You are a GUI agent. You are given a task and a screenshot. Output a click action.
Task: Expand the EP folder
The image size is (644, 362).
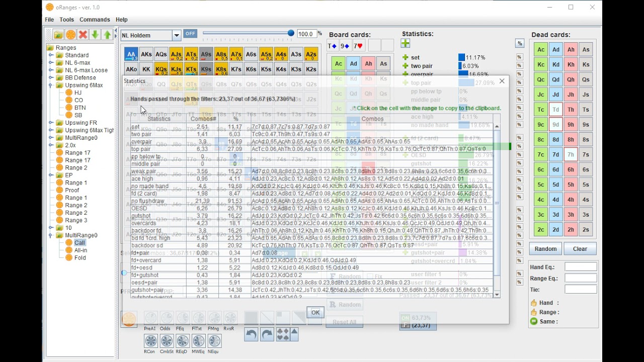tap(51, 175)
